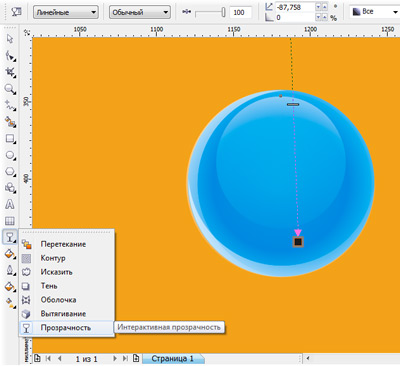The image size is (400, 366).
Task: Click the Edit Transparency icon in property bar
Action: click(15, 12)
